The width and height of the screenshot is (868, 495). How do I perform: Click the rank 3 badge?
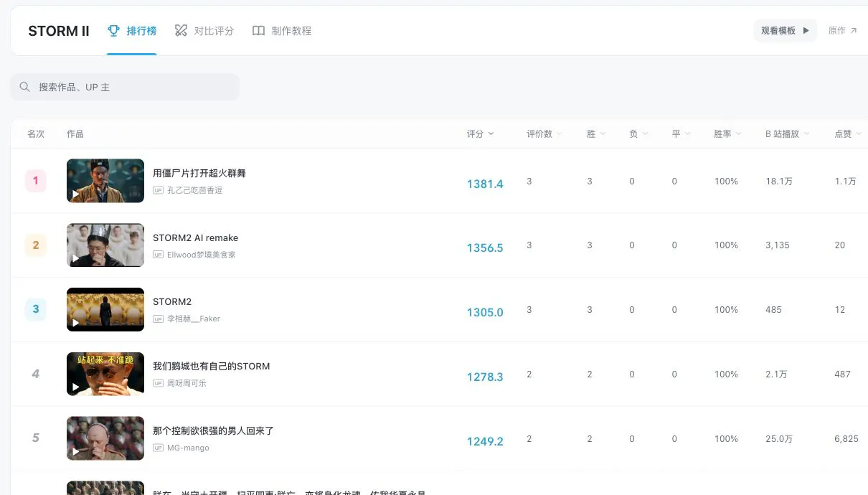pos(36,309)
